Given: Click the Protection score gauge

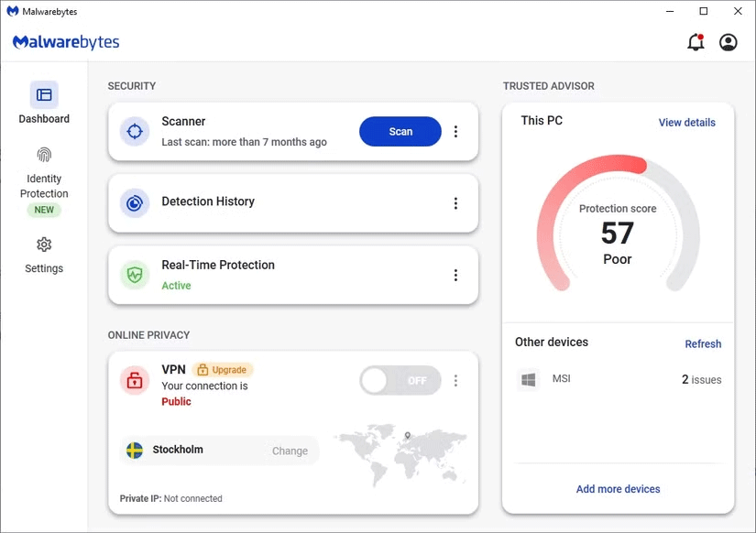Looking at the screenshot, I should pyautogui.click(x=618, y=233).
